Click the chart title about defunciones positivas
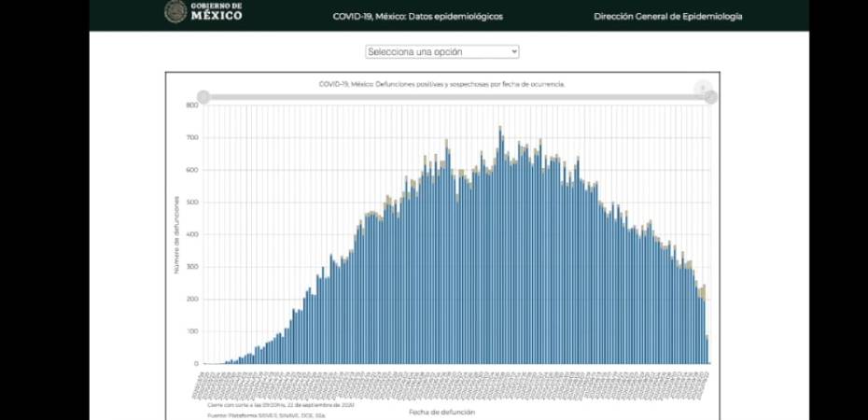 [441, 84]
